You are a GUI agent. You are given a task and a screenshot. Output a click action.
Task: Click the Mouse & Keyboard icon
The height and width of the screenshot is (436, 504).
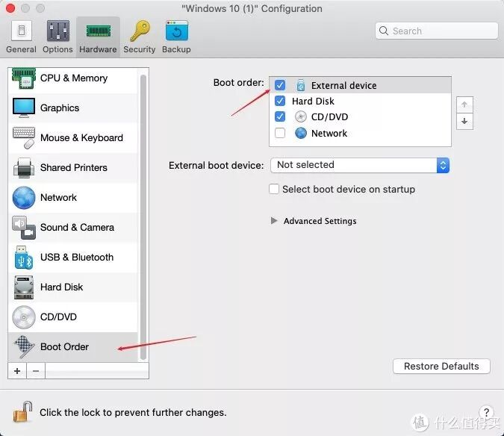(x=24, y=138)
